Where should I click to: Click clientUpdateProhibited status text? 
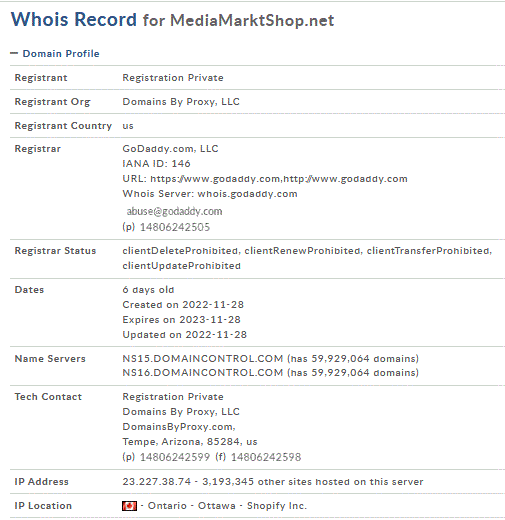181,266
